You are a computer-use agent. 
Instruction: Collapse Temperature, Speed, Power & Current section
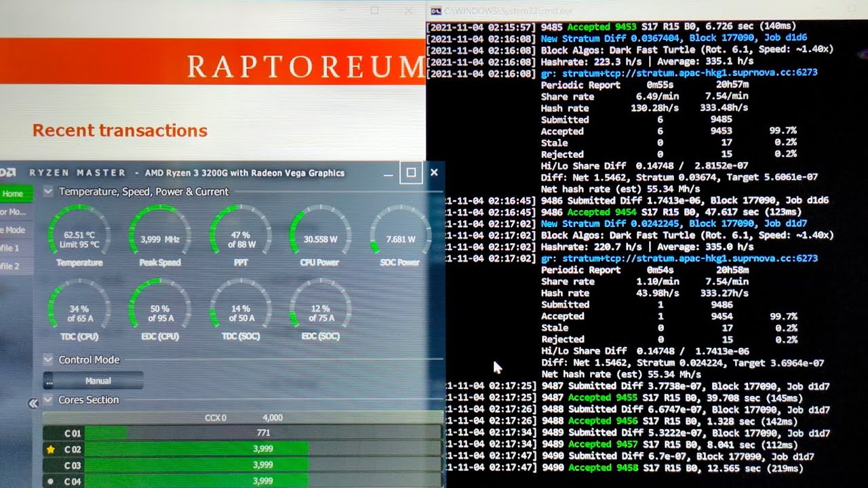click(x=48, y=192)
